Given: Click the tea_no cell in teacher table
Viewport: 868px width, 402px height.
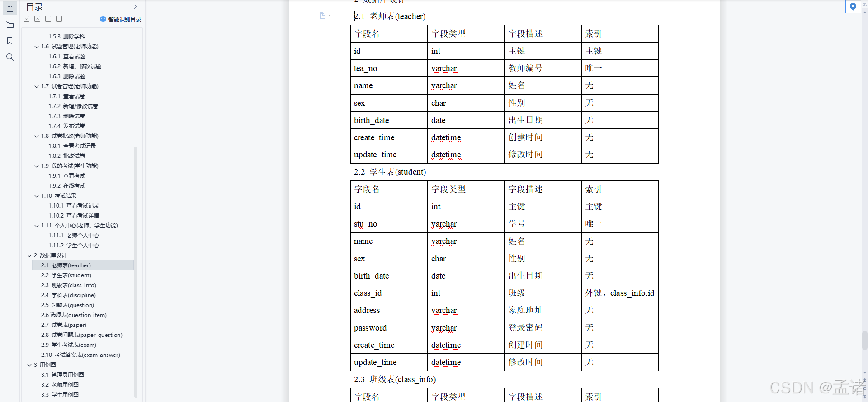Looking at the screenshot, I should pyautogui.click(x=389, y=68).
